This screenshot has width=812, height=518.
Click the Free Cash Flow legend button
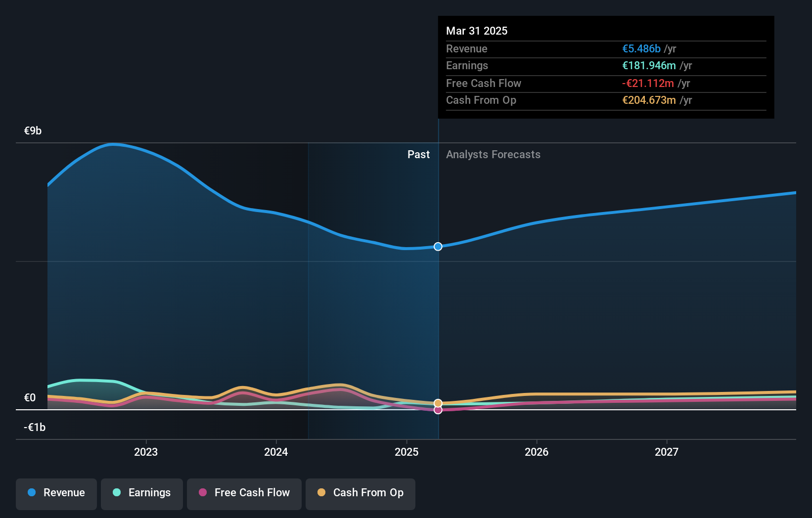(244, 493)
